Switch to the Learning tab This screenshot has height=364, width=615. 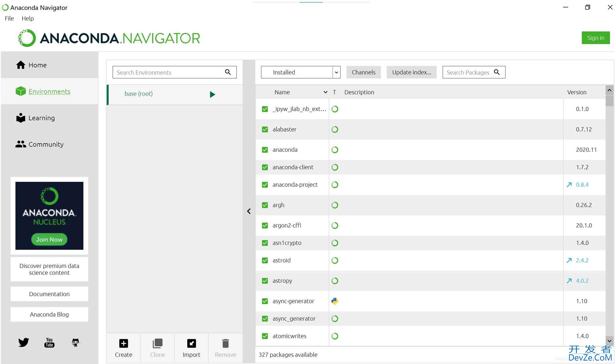point(41,118)
